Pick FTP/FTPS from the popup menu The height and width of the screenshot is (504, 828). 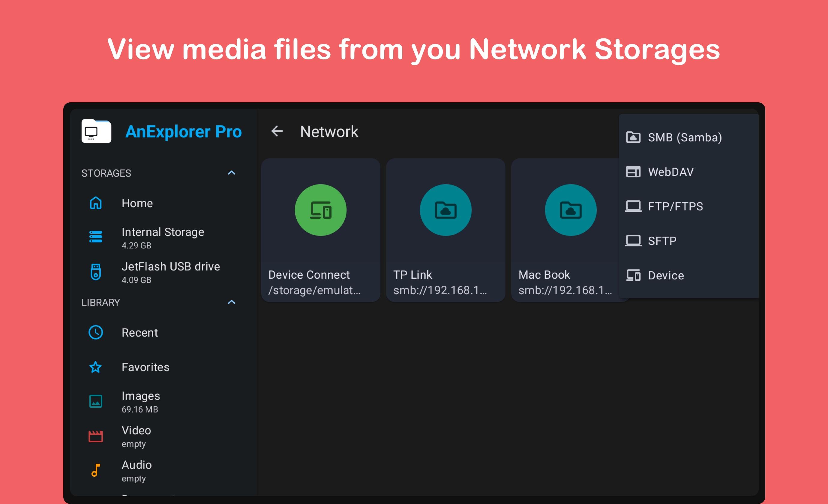tap(675, 206)
